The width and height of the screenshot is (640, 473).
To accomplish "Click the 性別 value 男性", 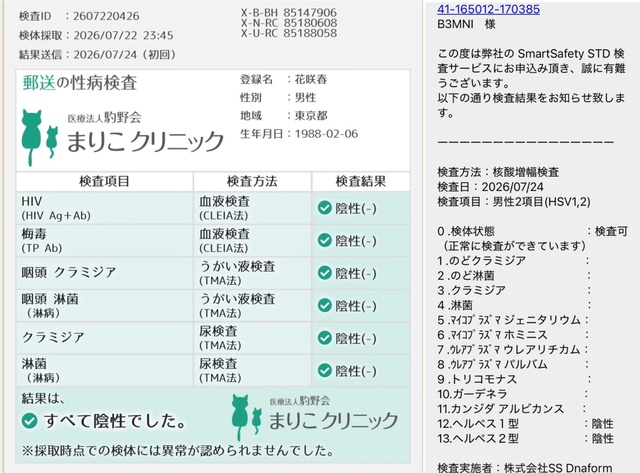I will coord(305,98).
